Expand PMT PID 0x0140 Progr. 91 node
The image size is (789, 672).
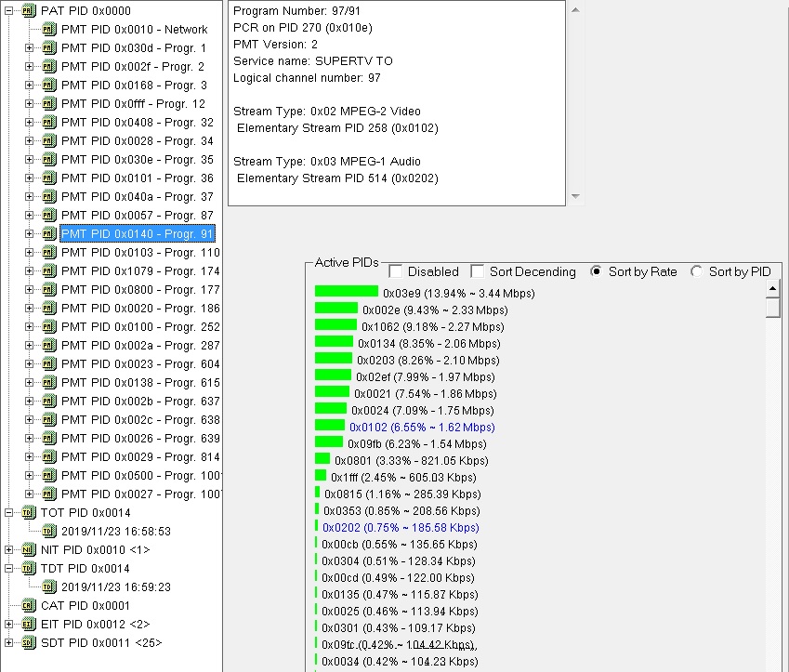[x=29, y=233]
